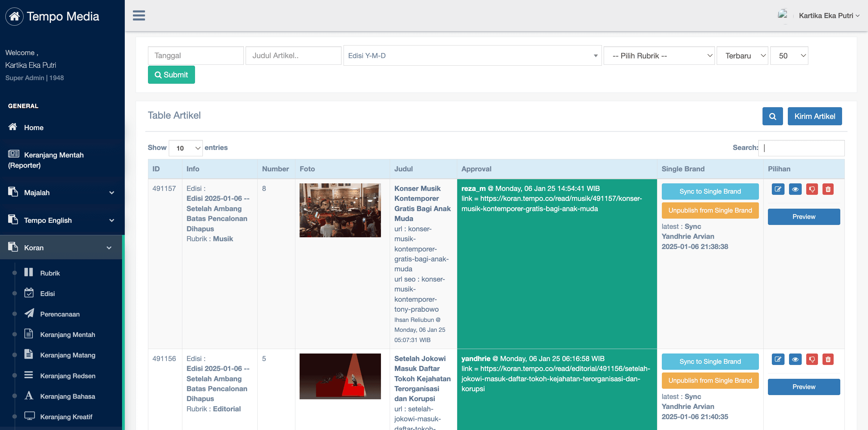Sync article 491157 to Single Brand
The image size is (868, 430).
(710, 192)
